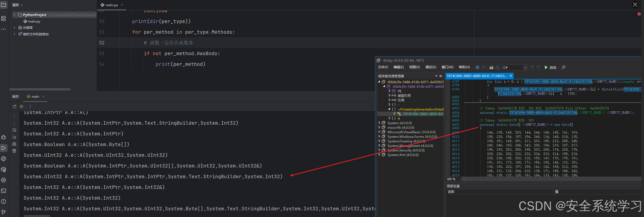Viewport: 644px width, 217px height.
Task: Expand mscorlib (4.0.0.0) assembly
Action: pyautogui.click(x=379, y=127)
